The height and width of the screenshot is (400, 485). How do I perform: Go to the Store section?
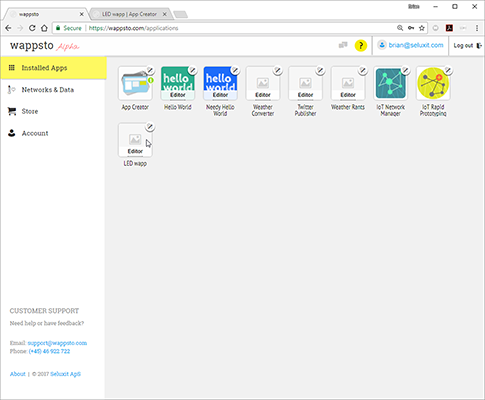[x=54, y=111]
